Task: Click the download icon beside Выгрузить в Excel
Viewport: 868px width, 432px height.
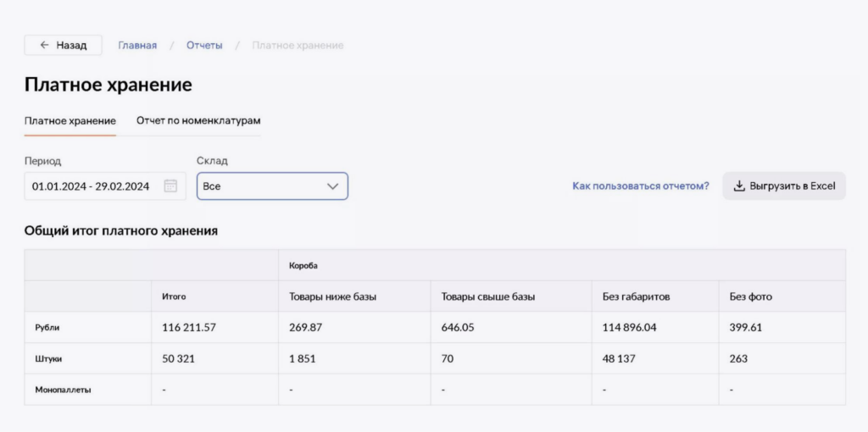Action: click(738, 186)
